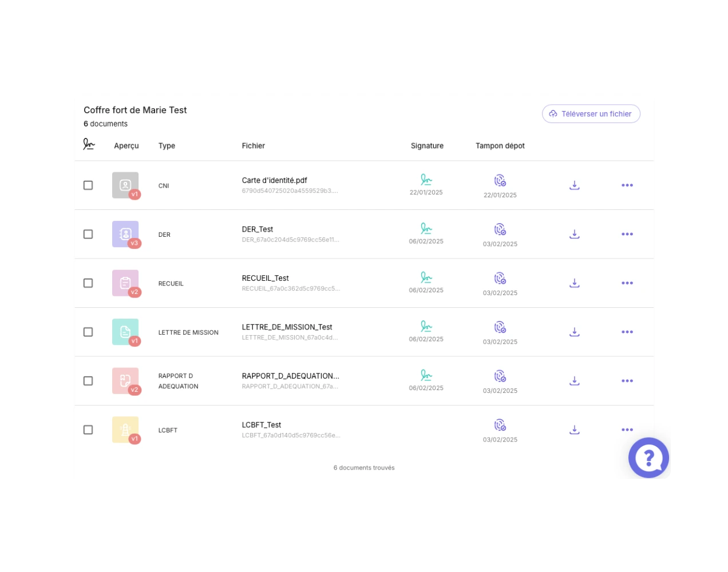Click the signature icon in the table header
The width and height of the screenshot is (728, 572).
click(89, 144)
